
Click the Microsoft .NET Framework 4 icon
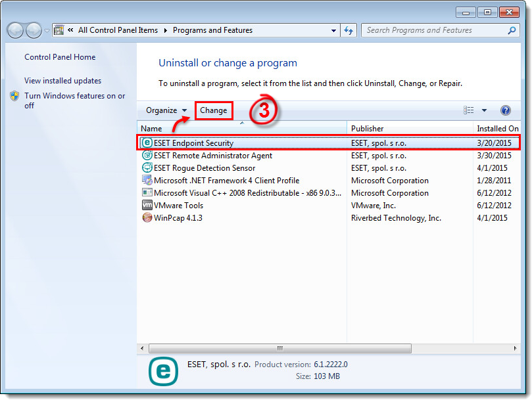(147, 181)
